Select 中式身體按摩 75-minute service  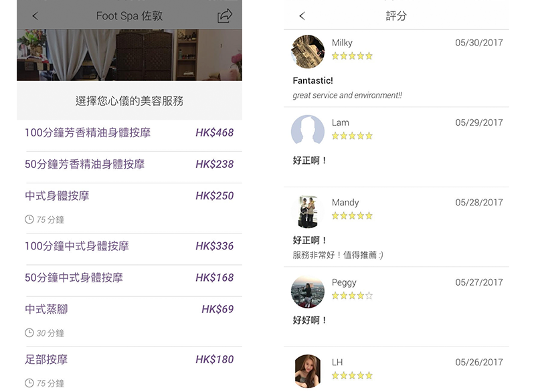[x=129, y=196]
